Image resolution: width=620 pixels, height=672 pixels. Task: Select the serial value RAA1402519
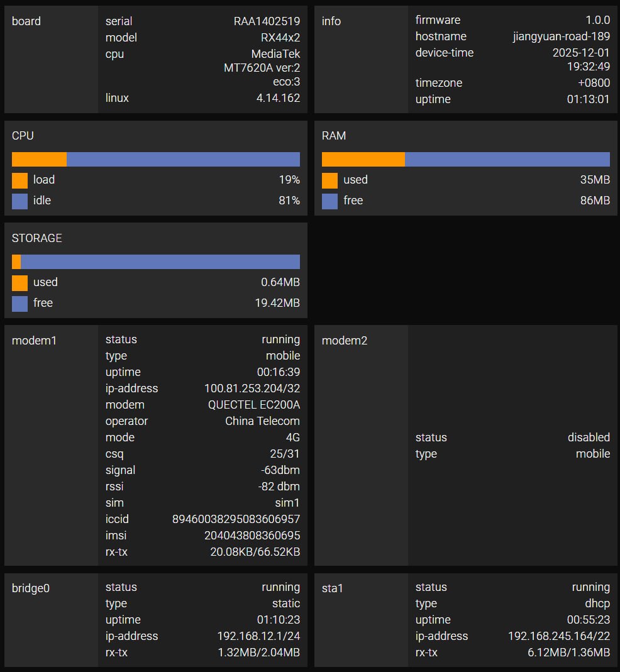point(267,21)
